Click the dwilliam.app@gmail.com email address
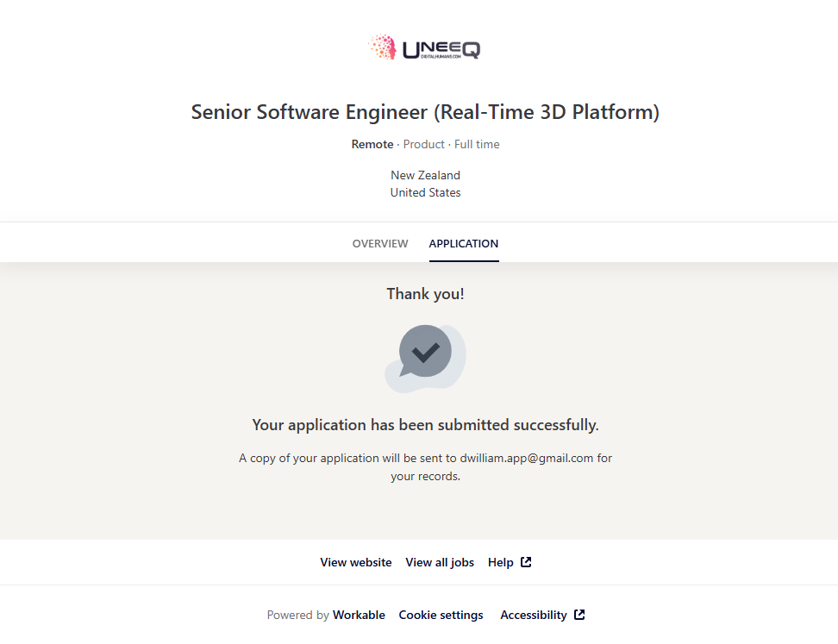 (527, 458)
